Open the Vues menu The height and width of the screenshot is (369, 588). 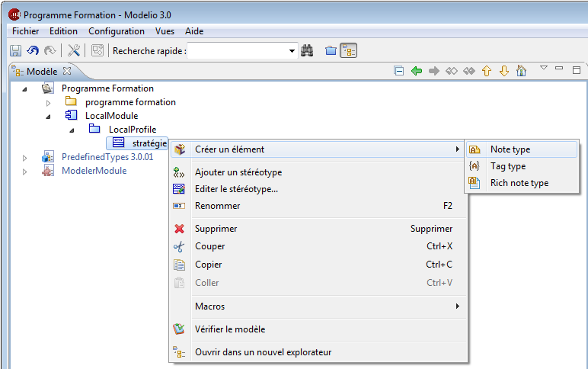point(165,31)
